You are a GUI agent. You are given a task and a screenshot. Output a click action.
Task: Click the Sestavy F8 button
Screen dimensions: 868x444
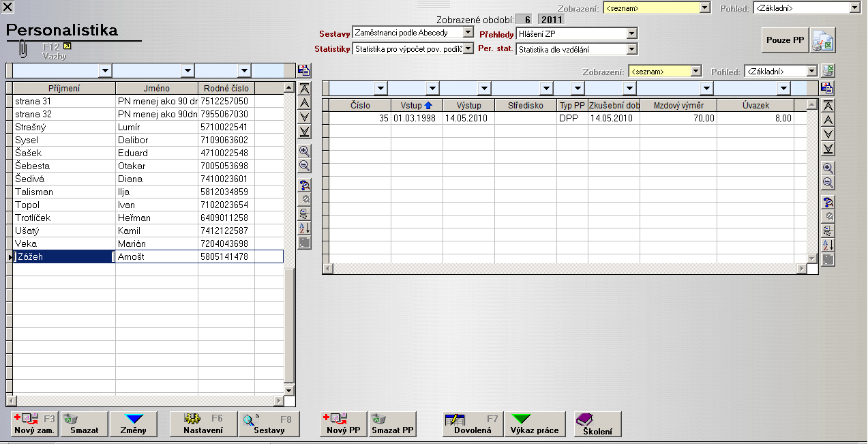pyautogui.click(x=269, y=424)
